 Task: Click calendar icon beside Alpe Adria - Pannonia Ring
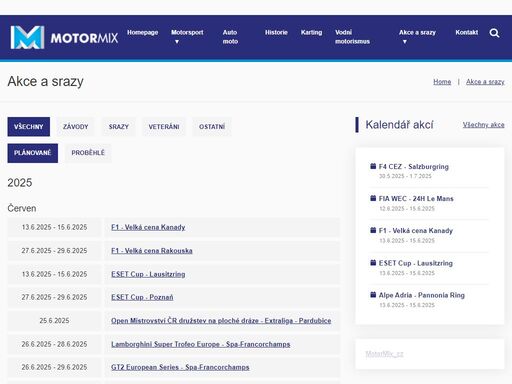(373, 295)
